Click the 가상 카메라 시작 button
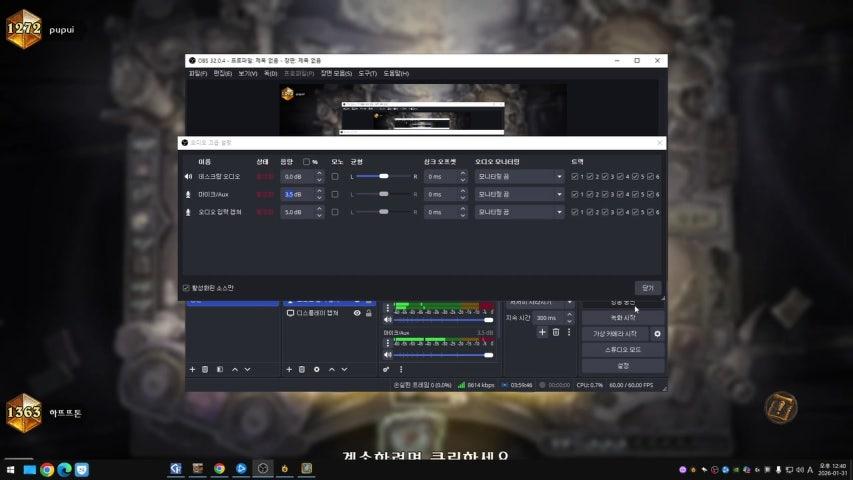This screenshot has height=480, width=853. coord(615,334)
